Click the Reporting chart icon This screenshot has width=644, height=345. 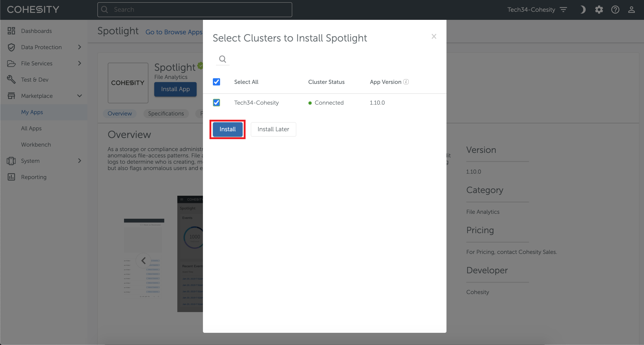click(x=11, y=177)
